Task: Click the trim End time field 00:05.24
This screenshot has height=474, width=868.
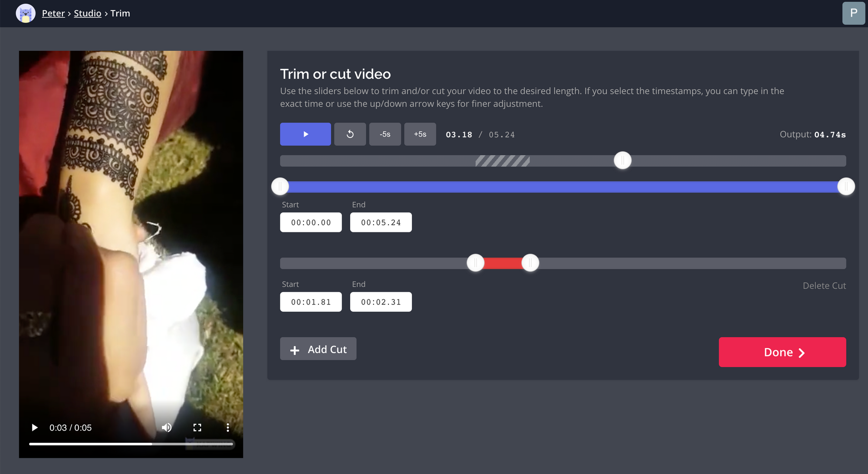Action: click(381, 222)
